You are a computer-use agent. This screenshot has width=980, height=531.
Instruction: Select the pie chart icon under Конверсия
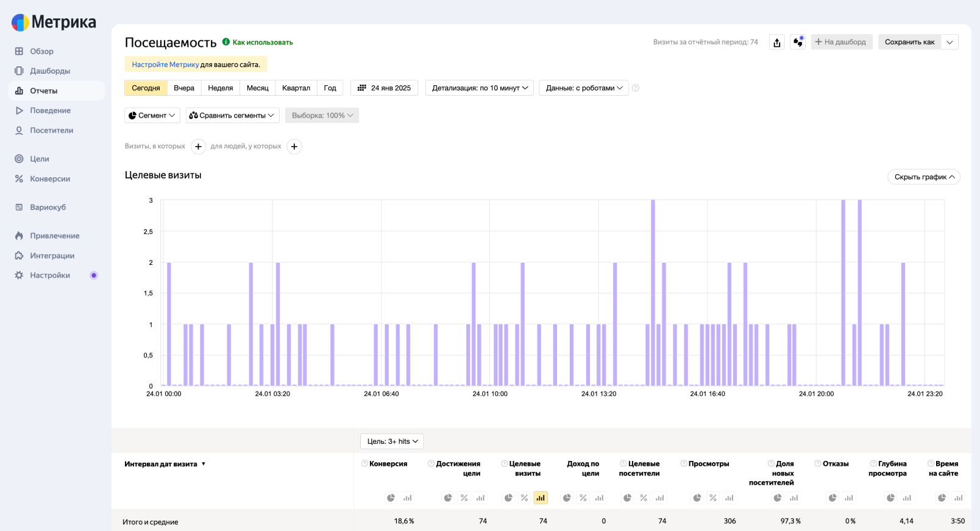pos(391,498)
